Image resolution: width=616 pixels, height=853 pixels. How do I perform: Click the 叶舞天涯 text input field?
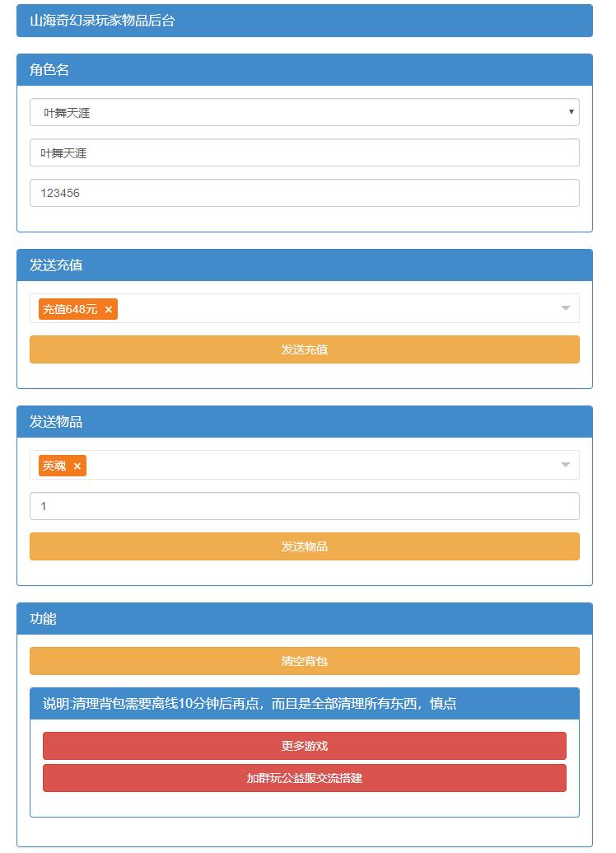[305, 152]
